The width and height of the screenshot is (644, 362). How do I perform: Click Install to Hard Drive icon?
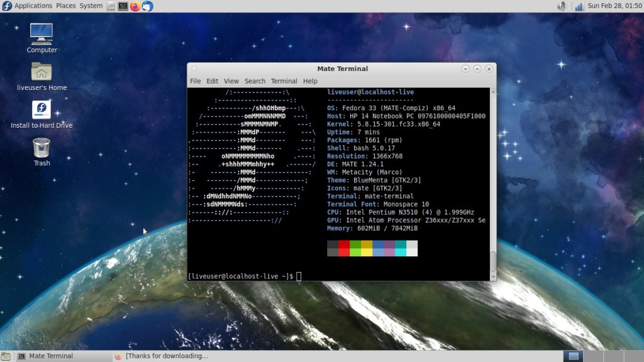(42, 110)
